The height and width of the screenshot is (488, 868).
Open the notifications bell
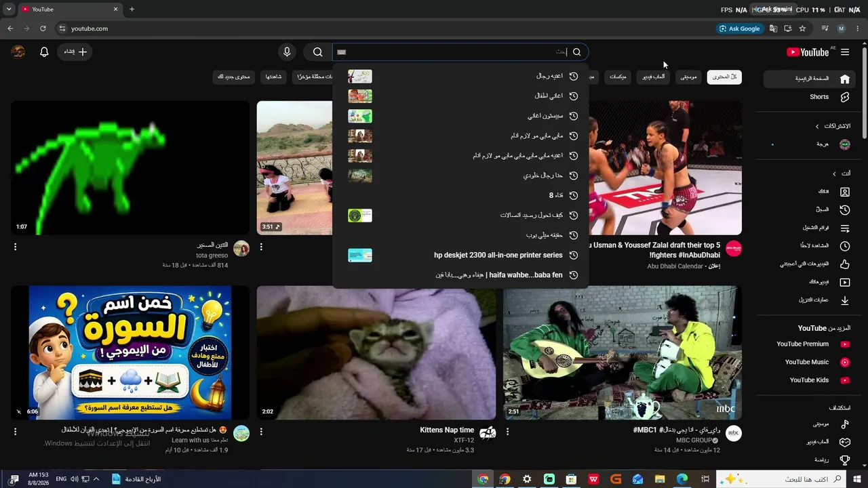pyautogui.click(x=44, y=52)
